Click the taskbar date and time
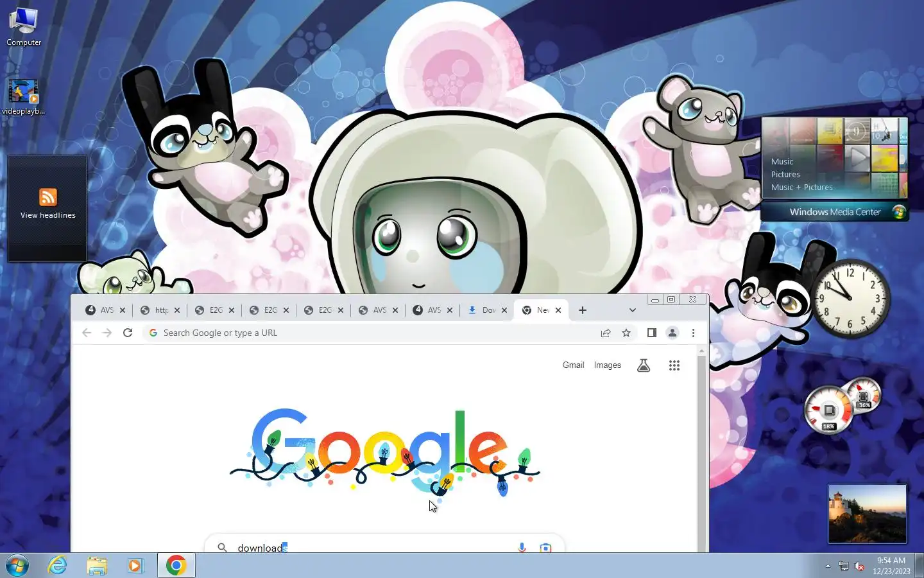 tap(891, 566)
